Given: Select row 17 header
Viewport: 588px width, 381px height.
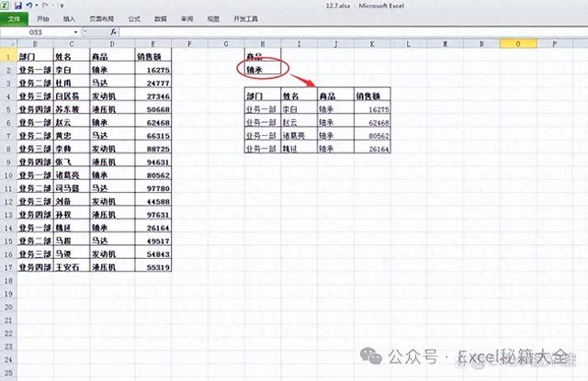Looking at the screenshot, I should [8, 267].
